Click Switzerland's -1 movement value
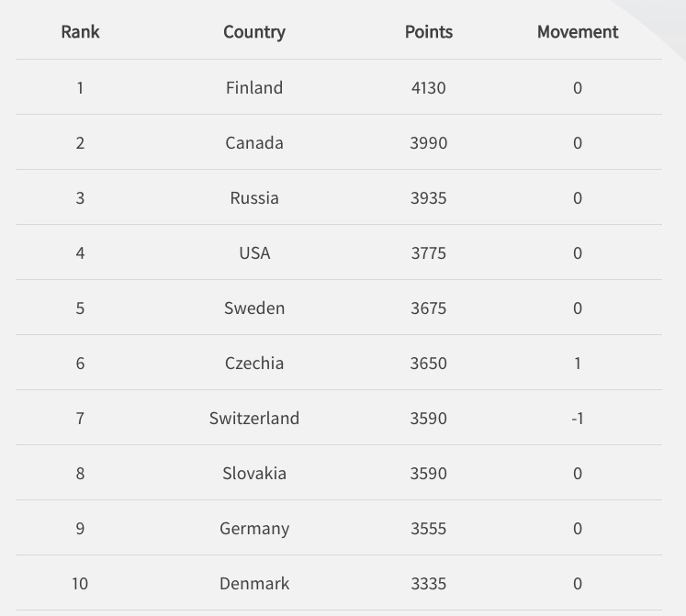This screenshot has width=686, height=616. point(577,419)
